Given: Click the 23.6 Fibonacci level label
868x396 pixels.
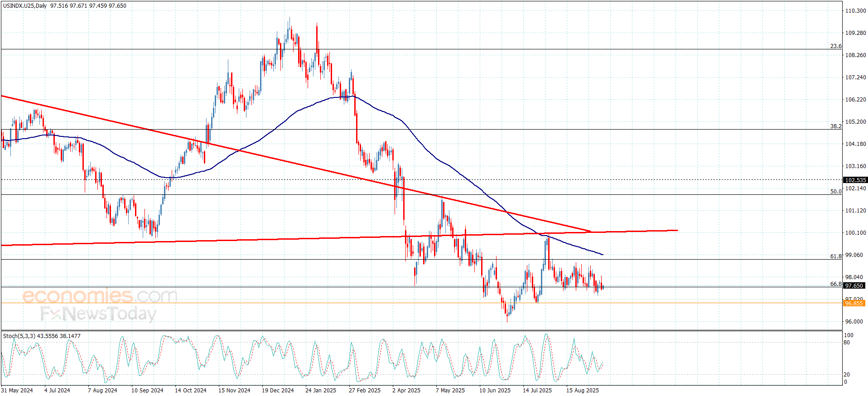Looking at the screenshot, I should click(836, 46).
